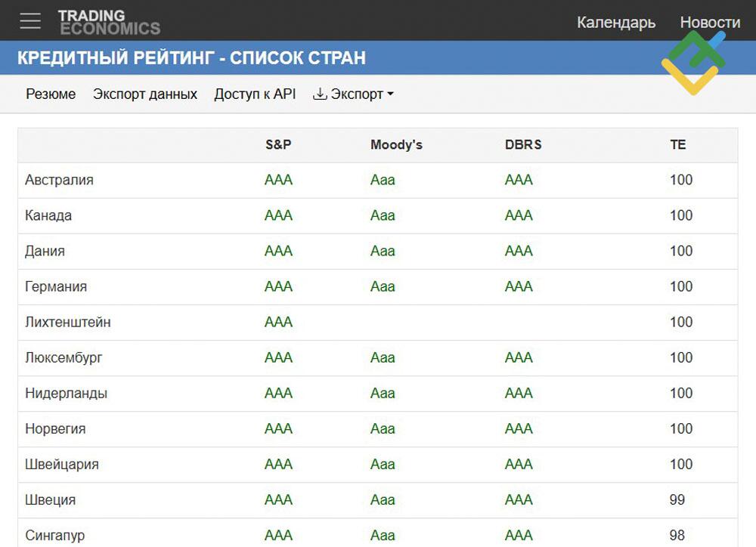The image size is (756, 547).
Task: Open the Германия country link
Action: pos(56,287)
